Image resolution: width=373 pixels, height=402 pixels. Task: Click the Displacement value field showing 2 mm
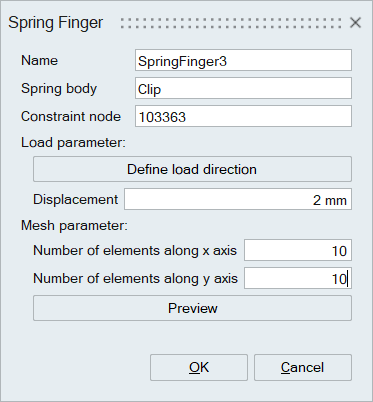click(238, 199)
